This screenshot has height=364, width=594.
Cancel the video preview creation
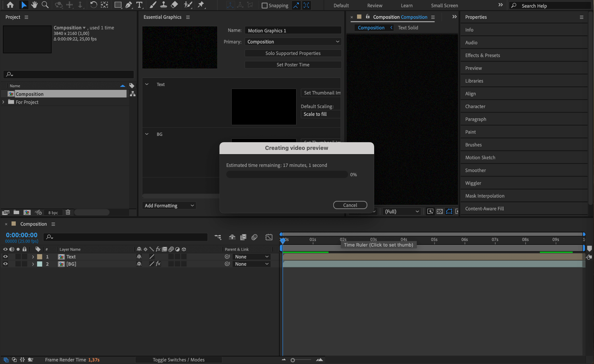pos(350,205)
